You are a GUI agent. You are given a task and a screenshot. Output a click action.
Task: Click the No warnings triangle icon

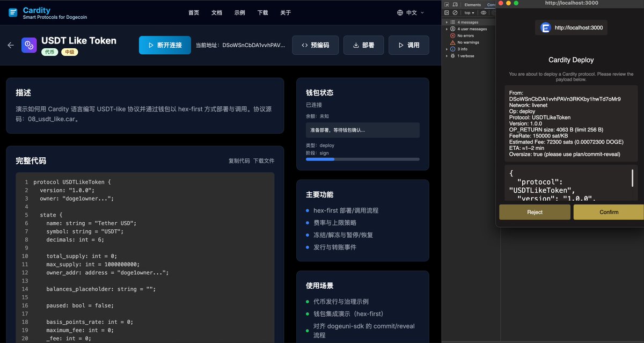[452, 42]
